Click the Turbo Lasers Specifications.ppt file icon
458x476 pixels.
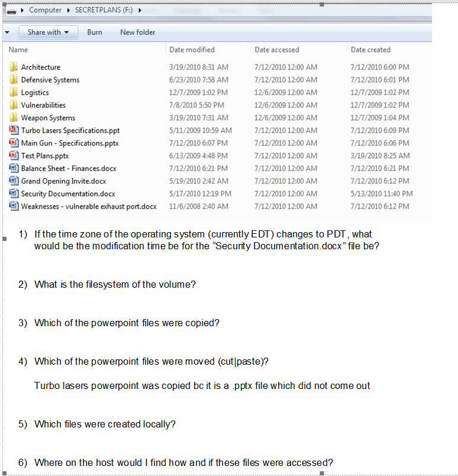point(14,130)
